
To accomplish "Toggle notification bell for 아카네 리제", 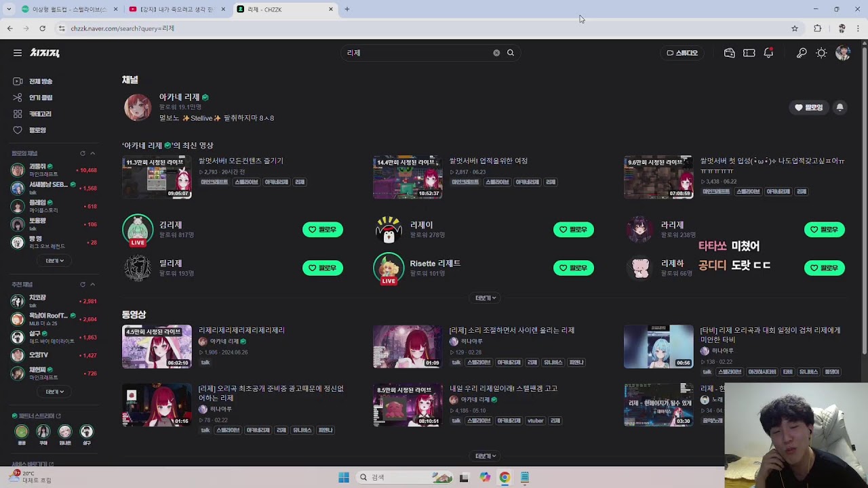I will 840,107.
